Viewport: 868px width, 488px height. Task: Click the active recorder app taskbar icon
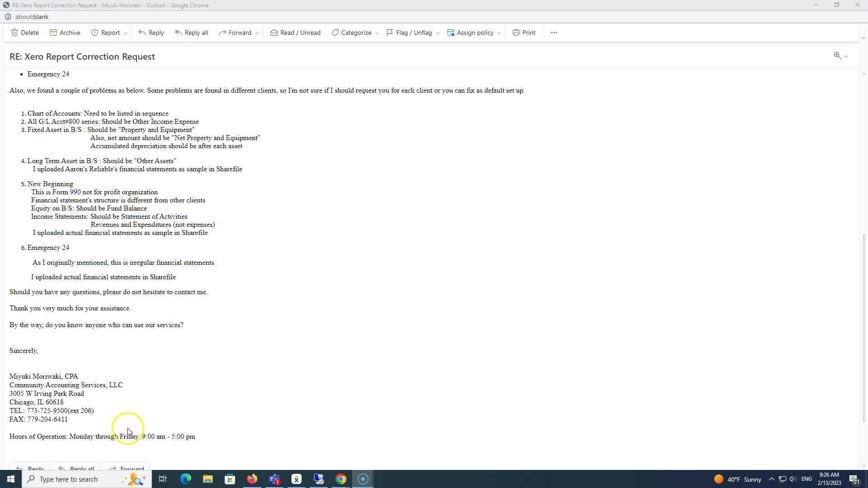pos(363,479)
